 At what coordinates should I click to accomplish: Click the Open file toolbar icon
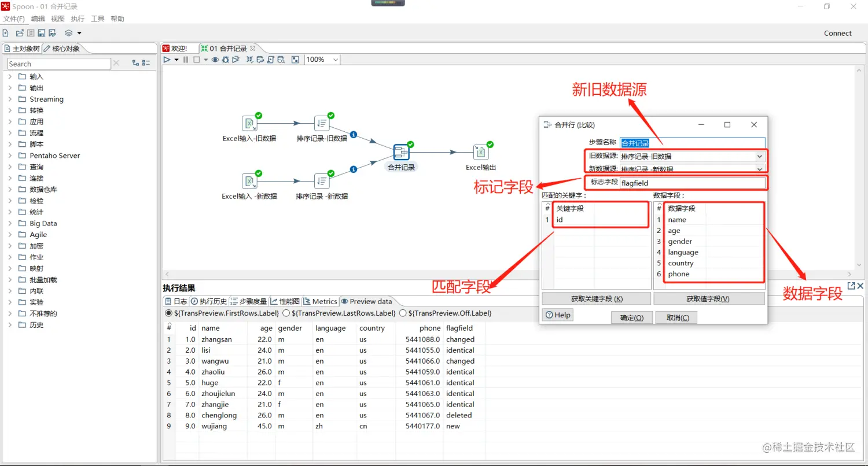[x=20, y=33]
